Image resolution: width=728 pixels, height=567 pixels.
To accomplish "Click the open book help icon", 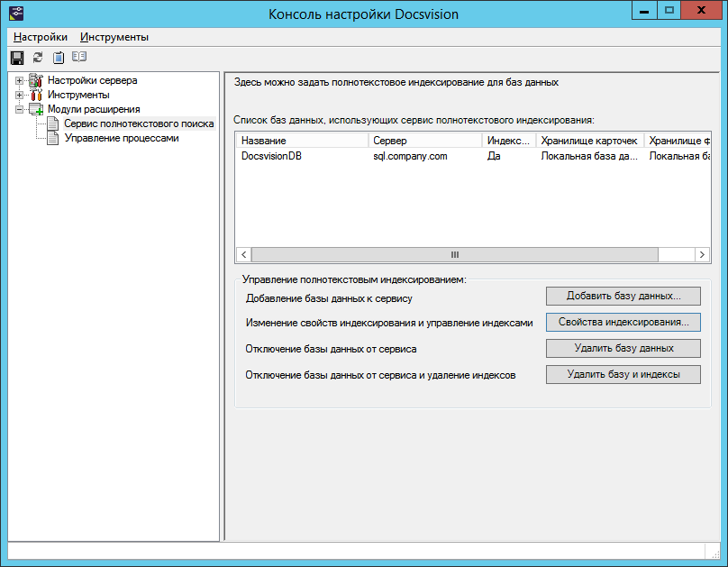I will tap(79, 58).
